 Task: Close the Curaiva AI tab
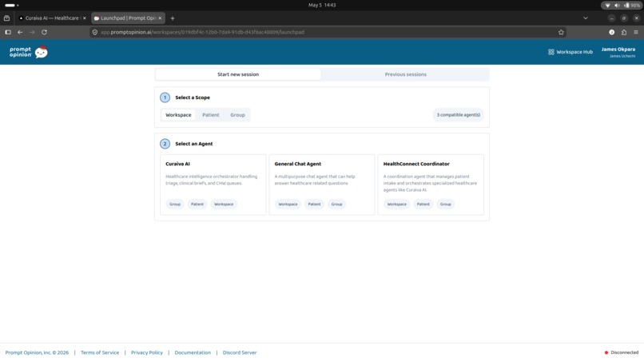[84, 18]
